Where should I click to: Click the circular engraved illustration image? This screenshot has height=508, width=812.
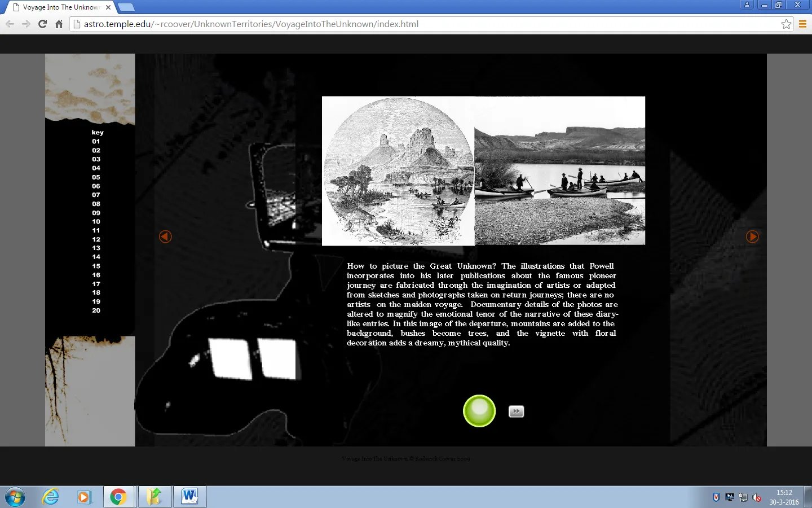[x=398, y=171]
